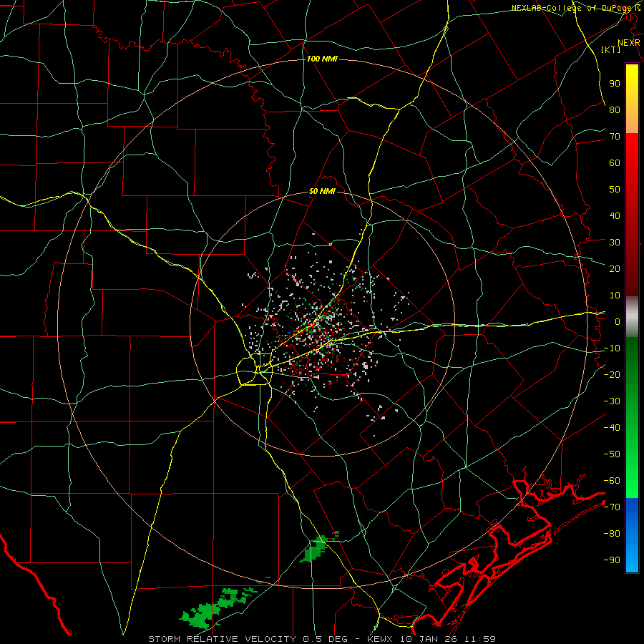Click the "10" value on velocity scale
Screen dimensions: 644x644
click(x=615, y=296)
